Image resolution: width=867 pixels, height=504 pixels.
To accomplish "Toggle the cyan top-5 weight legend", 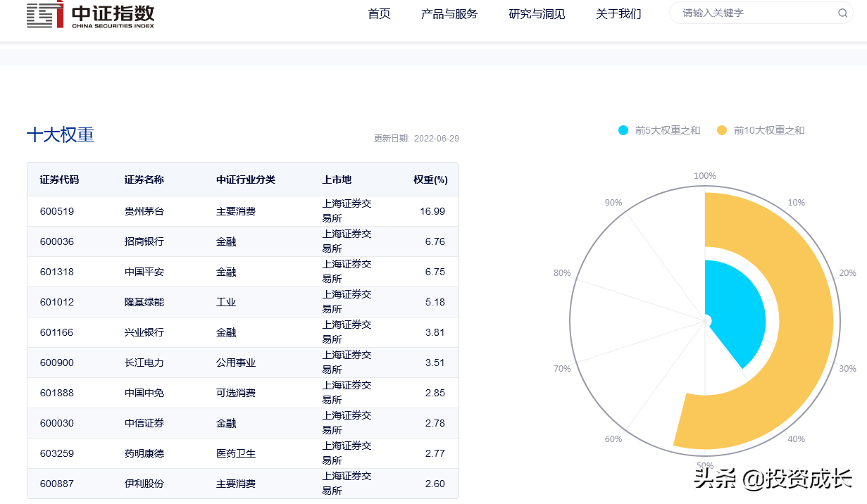I will [659, 130].
